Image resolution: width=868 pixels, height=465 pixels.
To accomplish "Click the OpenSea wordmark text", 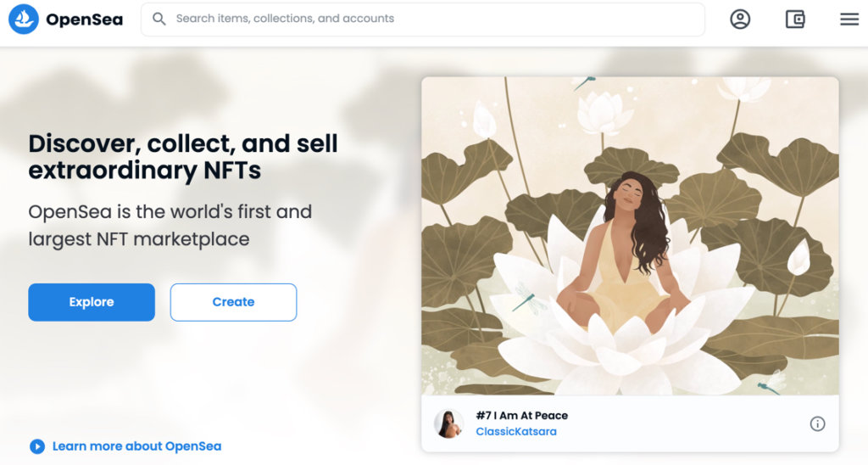I will 84,20.
